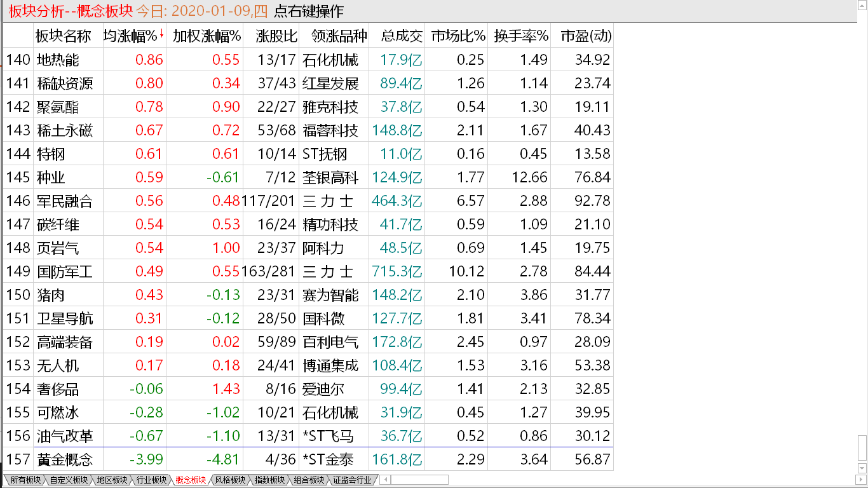This screenshot has height=488, width=868.
Task: Click leading stock 爱迪尔
Action: (x=323, y=389)
